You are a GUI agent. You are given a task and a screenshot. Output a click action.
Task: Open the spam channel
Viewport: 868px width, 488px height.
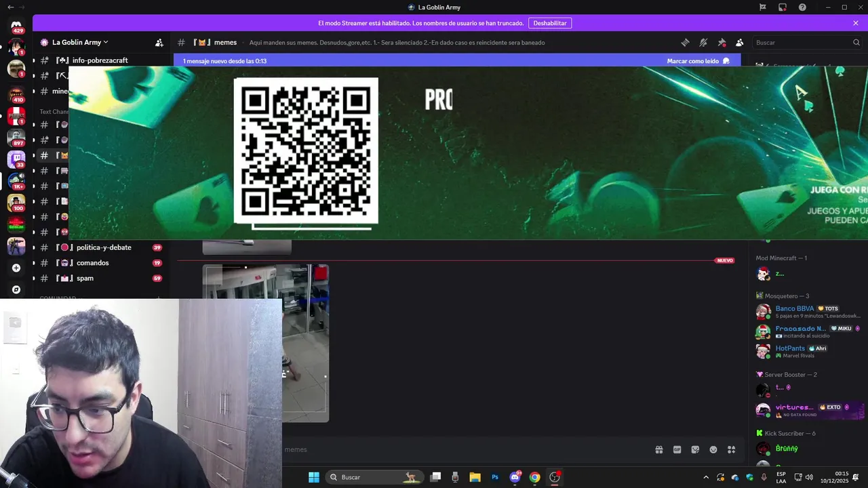100,279
